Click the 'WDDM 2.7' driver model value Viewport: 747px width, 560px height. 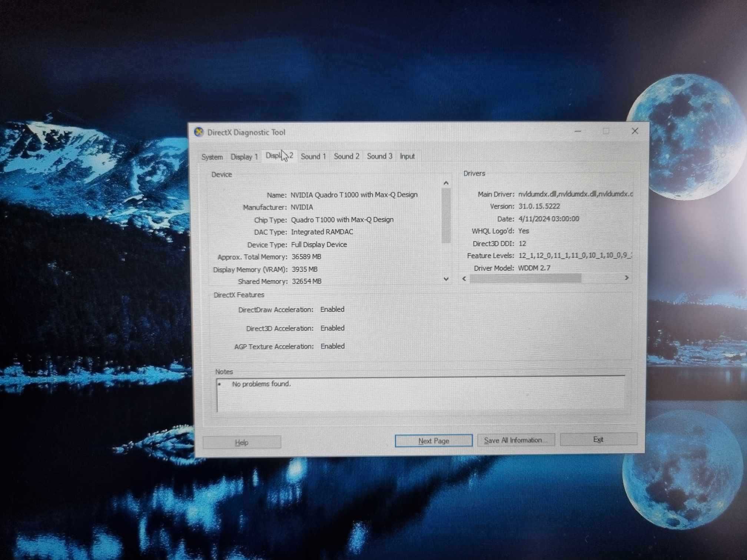pyautogui.click(x=534, y=268)
